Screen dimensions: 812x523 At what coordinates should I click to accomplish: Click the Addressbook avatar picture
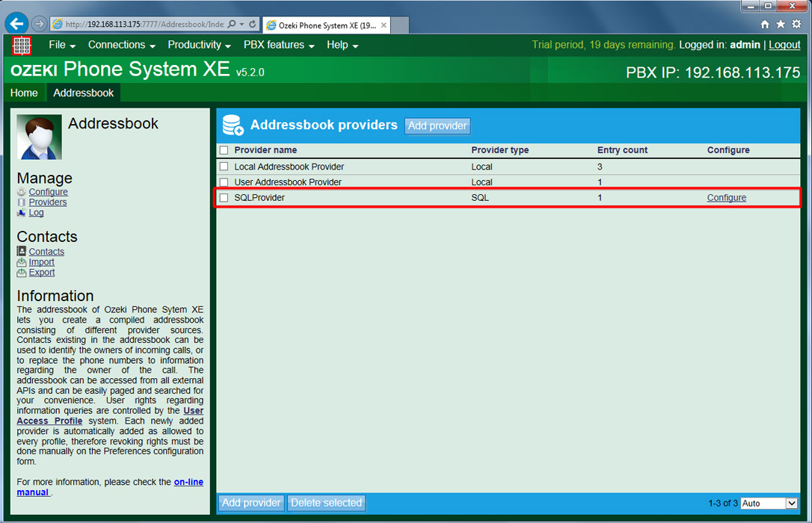[40, 137]
